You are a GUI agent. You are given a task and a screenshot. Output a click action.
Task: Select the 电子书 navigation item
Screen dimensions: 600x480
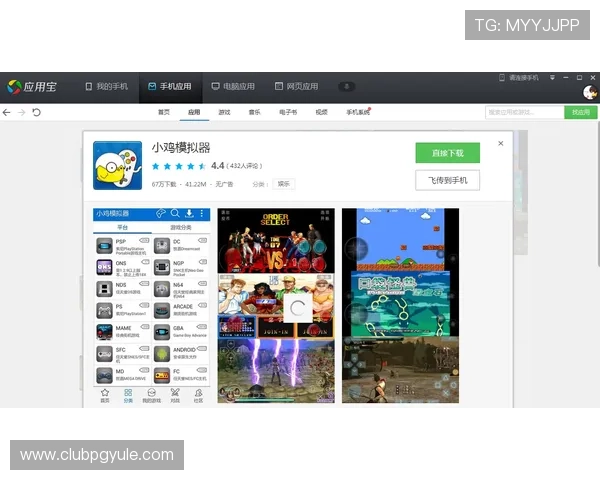(x=288, y=112)
